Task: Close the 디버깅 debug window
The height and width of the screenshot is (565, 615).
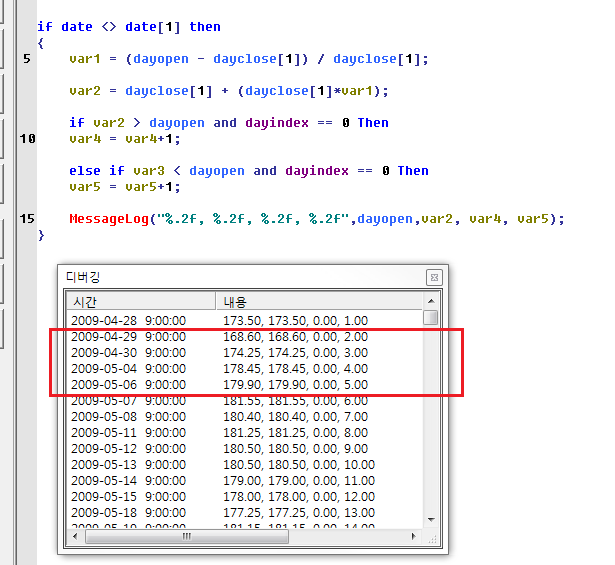Action: [433, 277]
